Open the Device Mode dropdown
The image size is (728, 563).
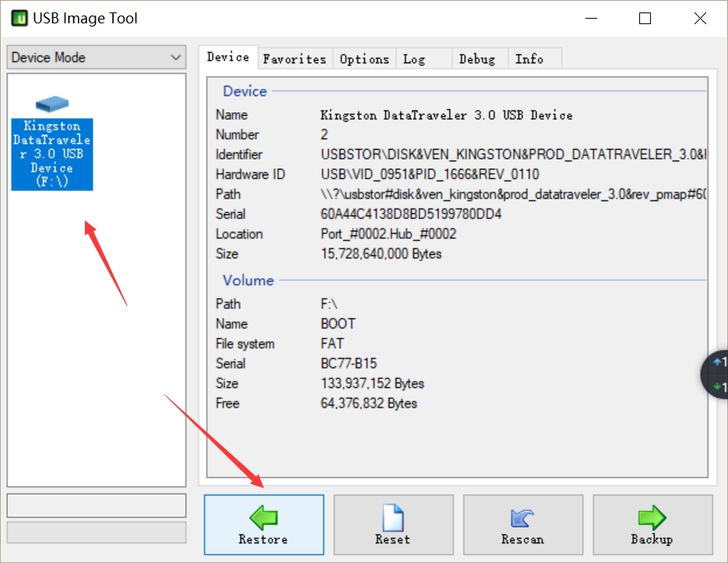(97, 57)
